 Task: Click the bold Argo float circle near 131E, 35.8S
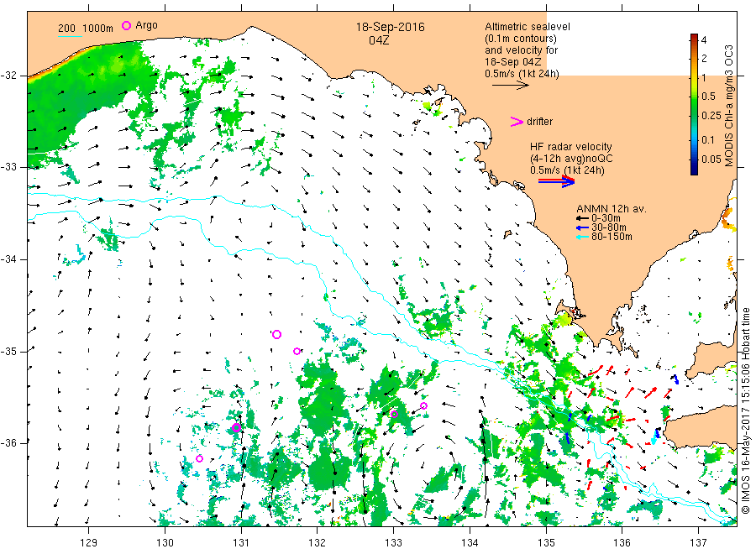point(236,427)
